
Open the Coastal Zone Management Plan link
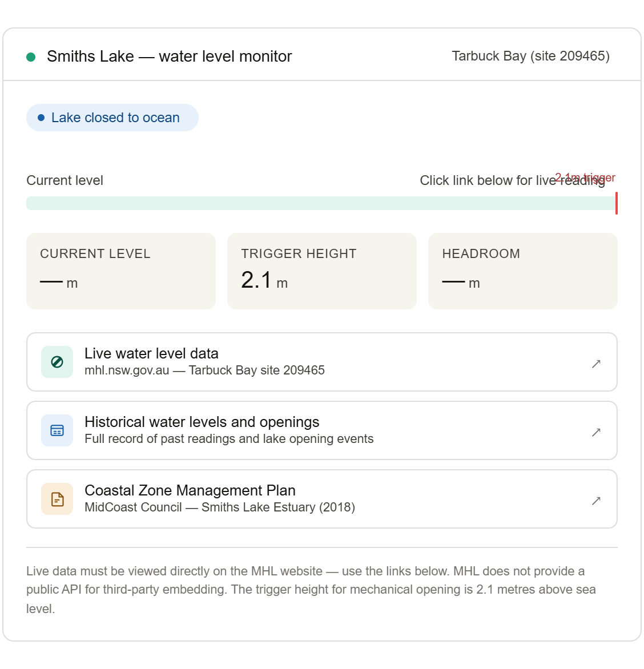point(322,499)
